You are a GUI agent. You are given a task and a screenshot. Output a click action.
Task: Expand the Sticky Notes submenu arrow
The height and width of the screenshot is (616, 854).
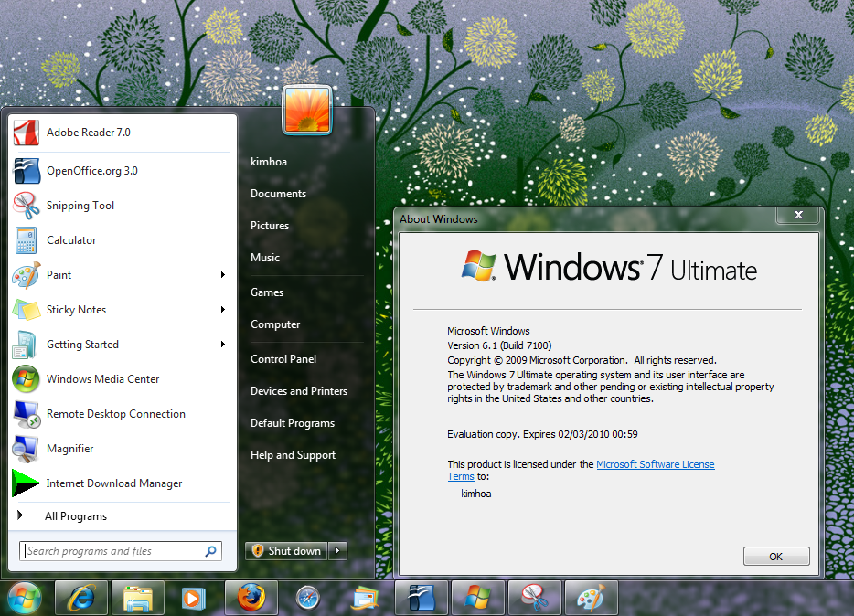point(222,310)
